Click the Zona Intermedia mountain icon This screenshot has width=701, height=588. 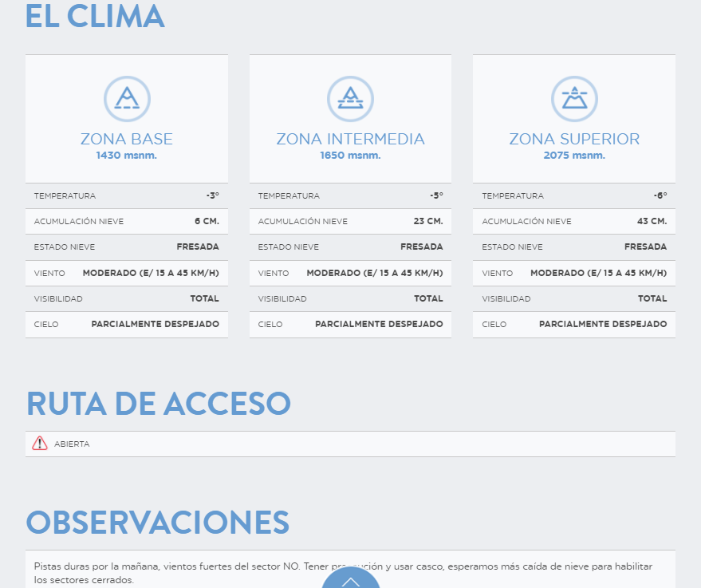(350, 99)
